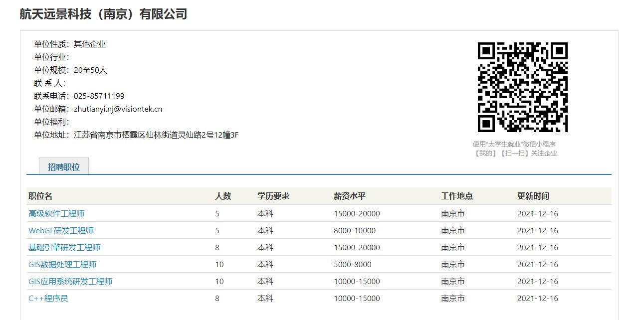This screenshot has width=644, height=320.
Task: Open the GIS应用系统研发工程师 listing
Action: coord(70,281)
